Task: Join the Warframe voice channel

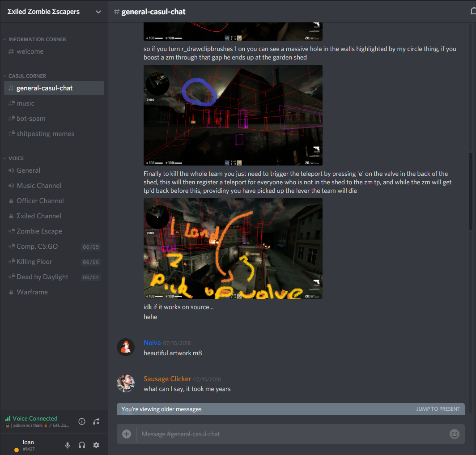Action: tap(54, 292)
